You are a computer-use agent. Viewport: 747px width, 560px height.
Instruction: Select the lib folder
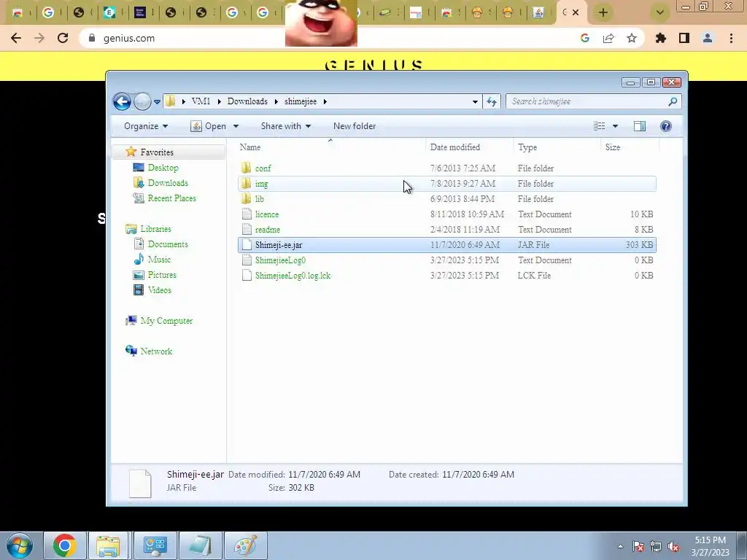click(x=446, y=199)
